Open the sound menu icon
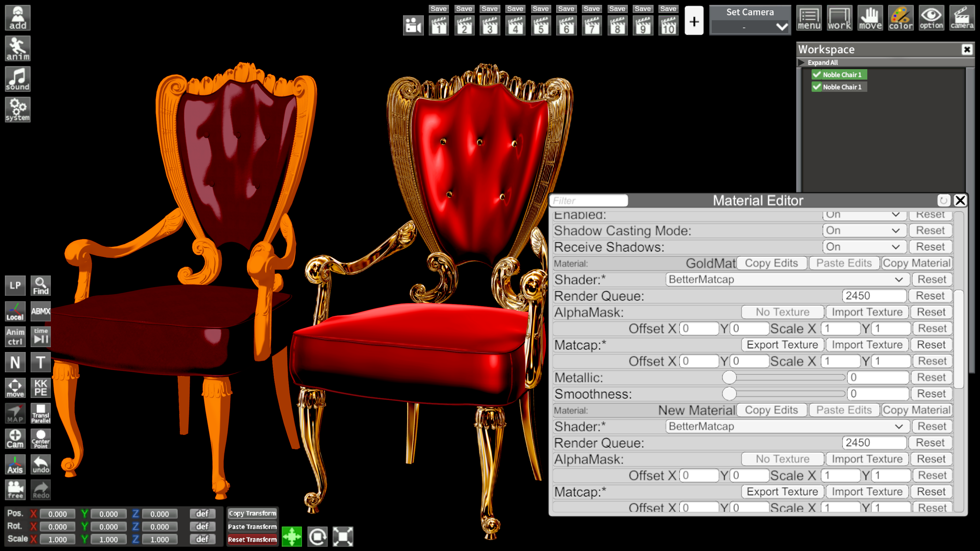980x551 pixels. pos(17,79)
